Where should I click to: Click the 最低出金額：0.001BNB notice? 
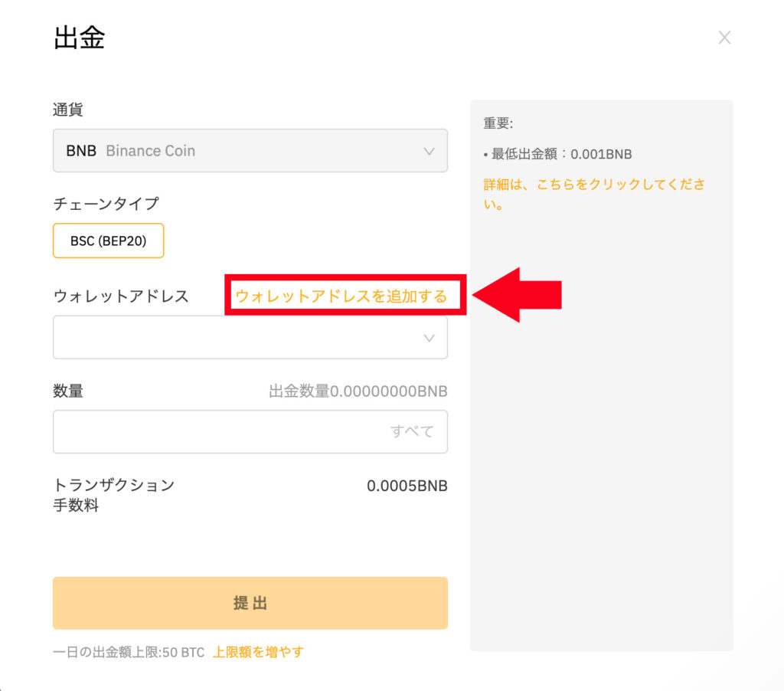(x=557, y=154)
